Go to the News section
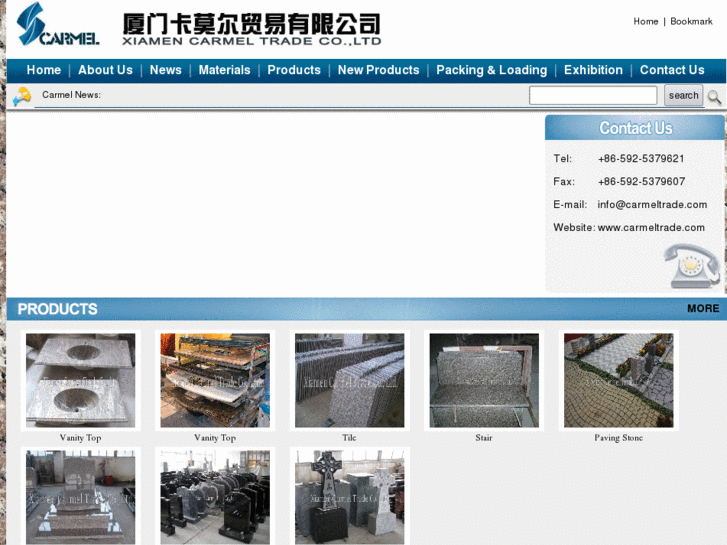The width and height of the screenshot is (727, 545). tap(166, 70)
